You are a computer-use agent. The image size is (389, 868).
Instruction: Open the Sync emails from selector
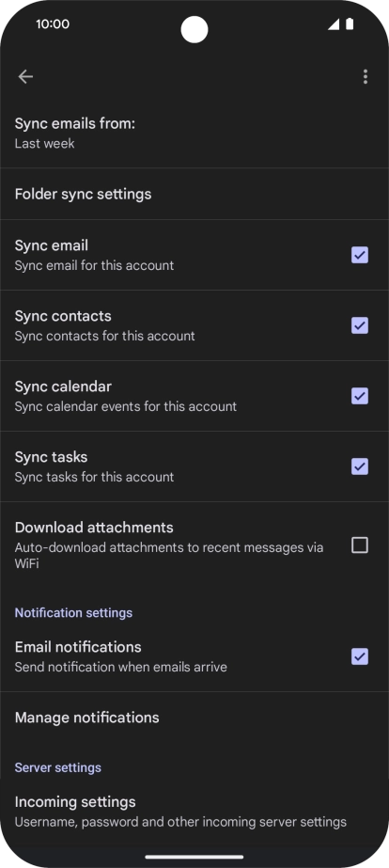pyautogui.click(x=194, y=133)
